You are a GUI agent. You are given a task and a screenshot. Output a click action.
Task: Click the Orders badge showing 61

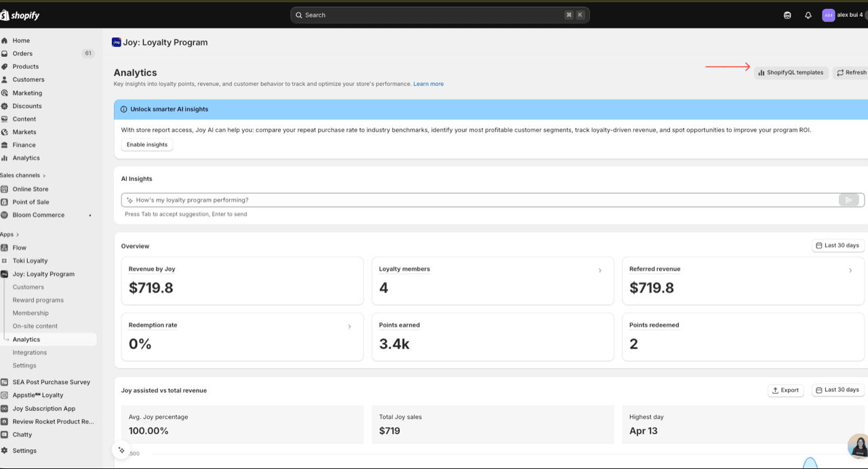88,54
